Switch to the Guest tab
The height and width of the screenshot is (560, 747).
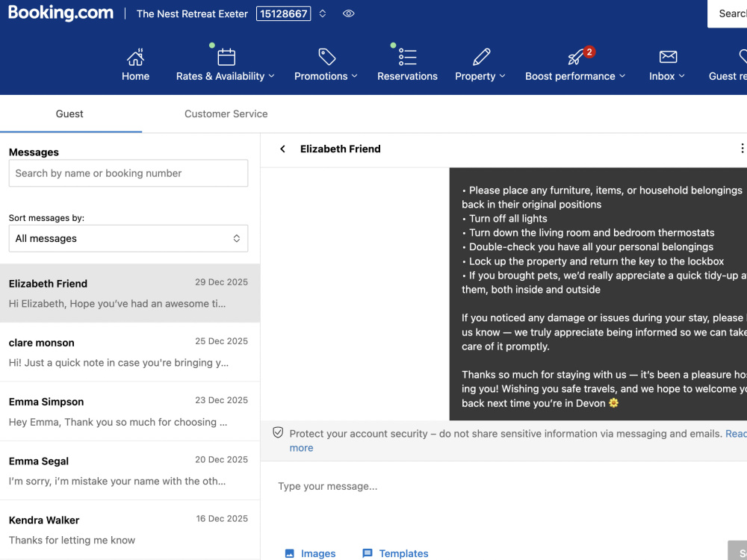pyautogui.click(x=69, y=113)
